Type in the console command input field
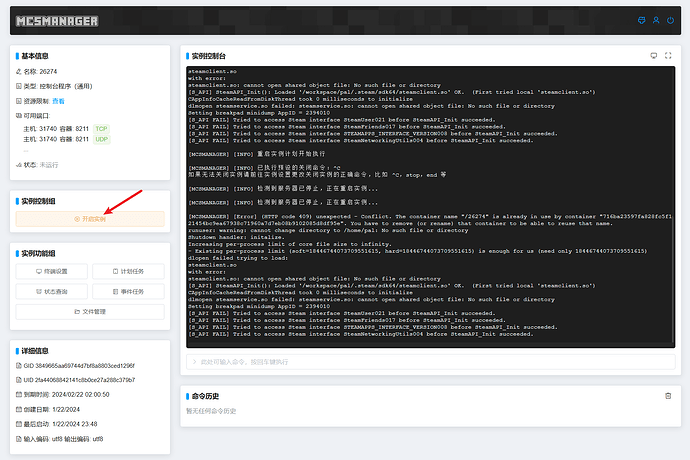 420,360
